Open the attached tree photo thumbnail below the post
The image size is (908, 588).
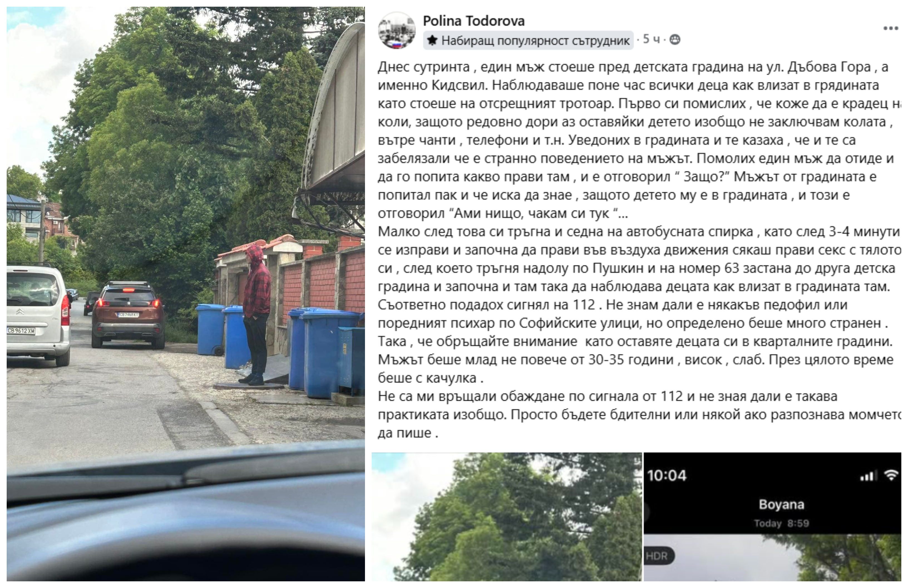click(507, 517)
